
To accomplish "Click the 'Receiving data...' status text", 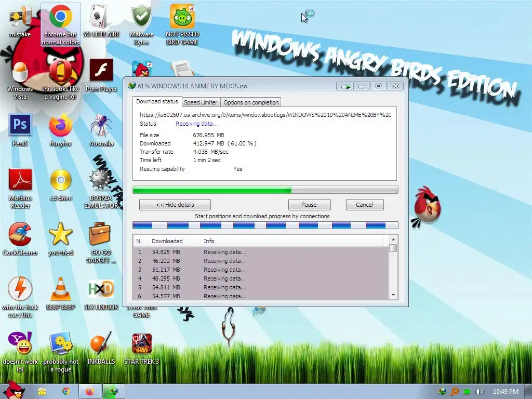I will point(197,124).
